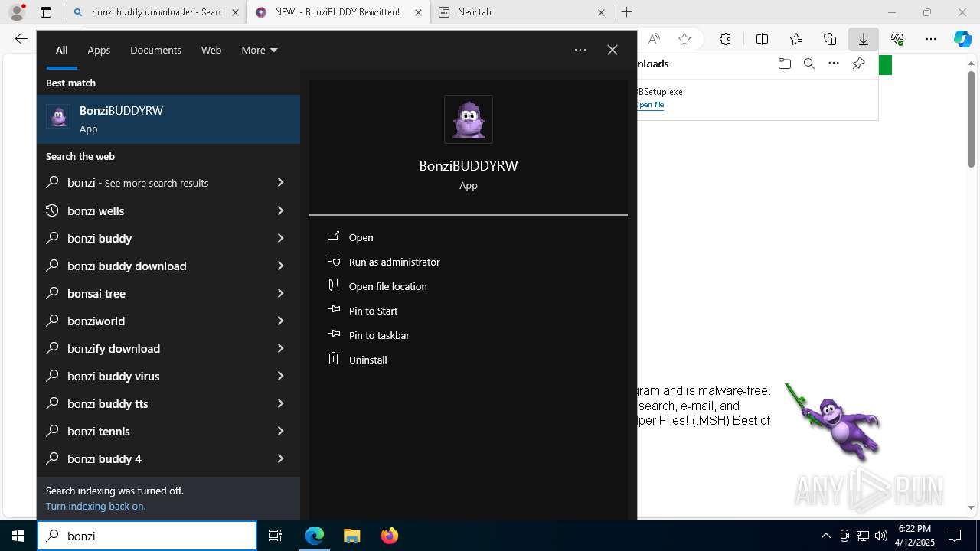Image resolution: width=980 pixels, height=551 pixels.
Task: Click the large BonziBUDDYRW app icon preview
Action: (x=469, y=119)
